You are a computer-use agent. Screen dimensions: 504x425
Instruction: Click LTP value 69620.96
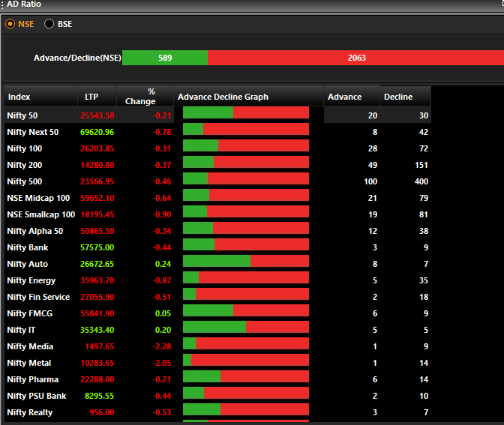tap(97, 132)
